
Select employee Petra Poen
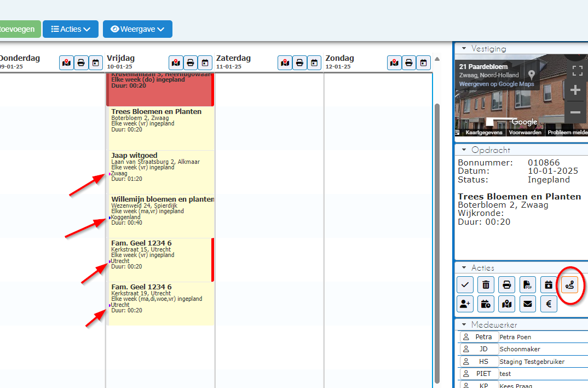[x=523, y=337]
